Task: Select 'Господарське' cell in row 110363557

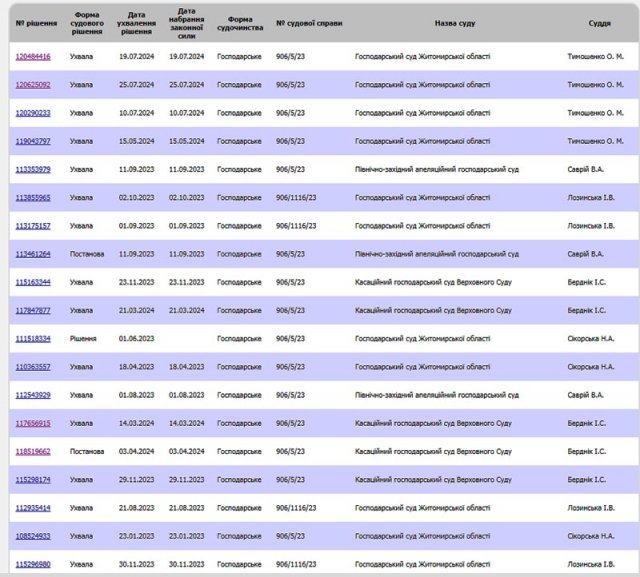Action: (239, 367)
